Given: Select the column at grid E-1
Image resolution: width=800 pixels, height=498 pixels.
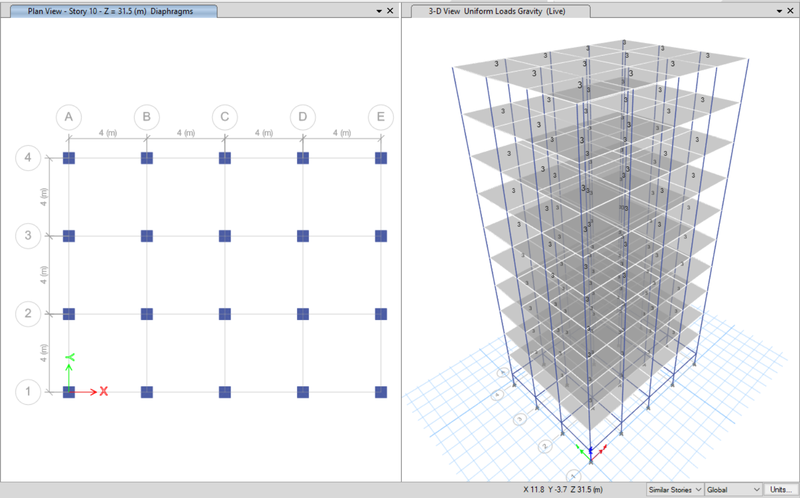Looking at the screenshot, I should pos(381,392).
